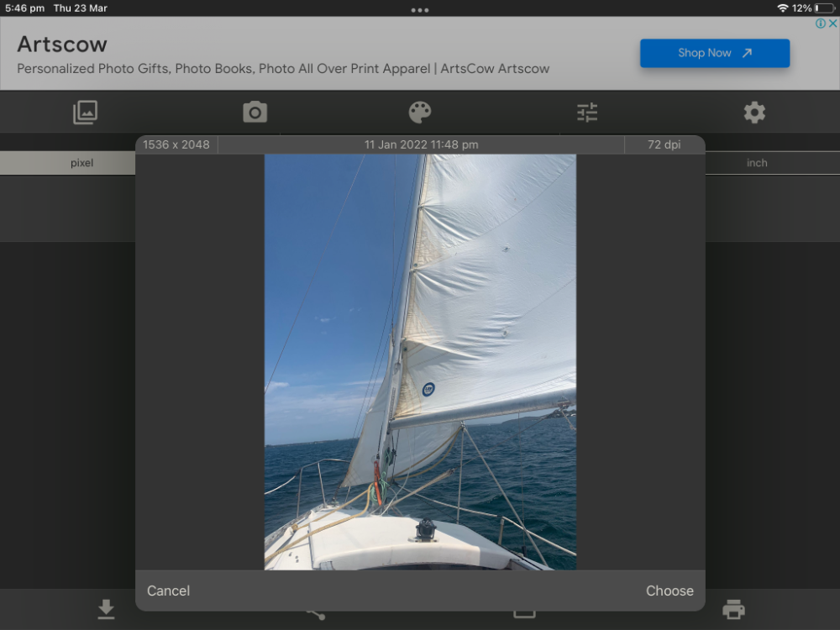Screen dimensions: 840x630
Task: Tap the 11 Jan 2022 date label
Action: point(421,144)
